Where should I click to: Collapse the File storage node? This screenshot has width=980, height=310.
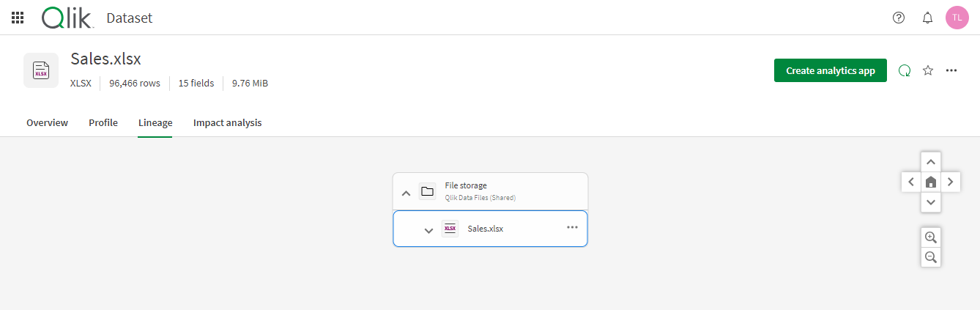[406, 193]
